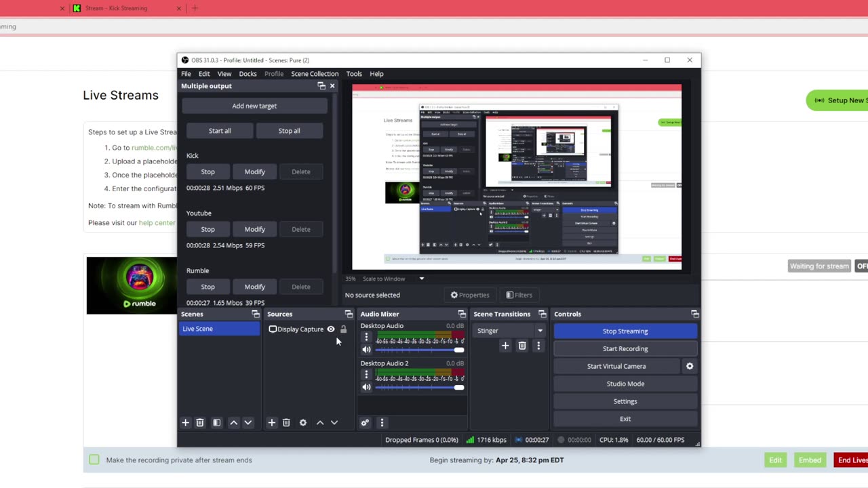Close the Multiple output dock
Image resolution: width=868 pixels, height=488 pixels.
(332, 86)
